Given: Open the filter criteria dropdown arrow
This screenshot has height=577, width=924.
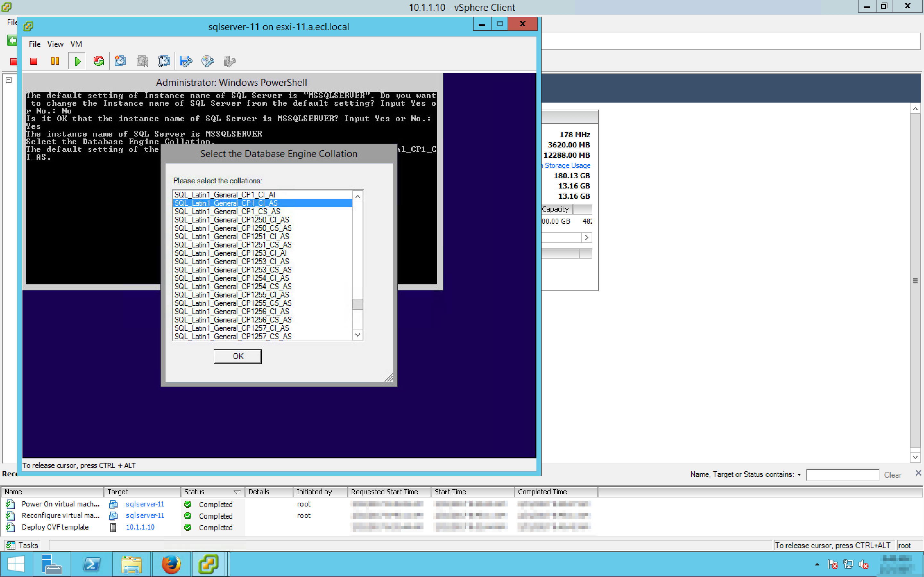Looking at the screenshot, I should pos(799,475).
